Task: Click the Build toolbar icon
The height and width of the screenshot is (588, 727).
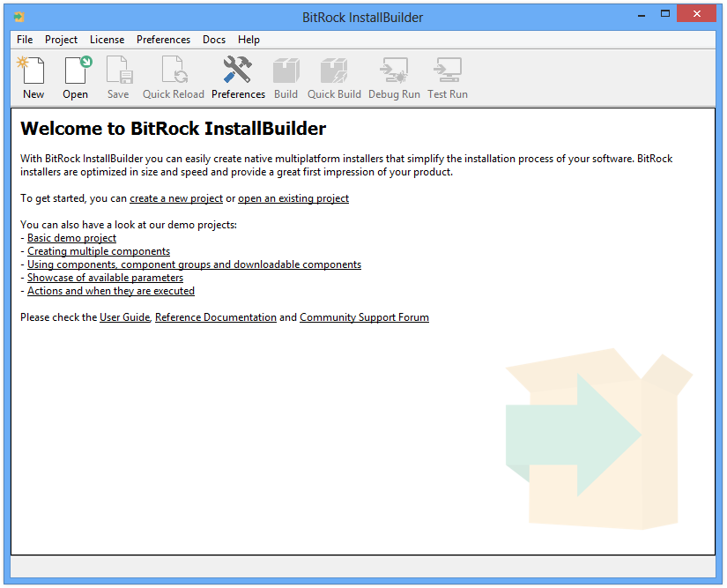Action: 286,78
